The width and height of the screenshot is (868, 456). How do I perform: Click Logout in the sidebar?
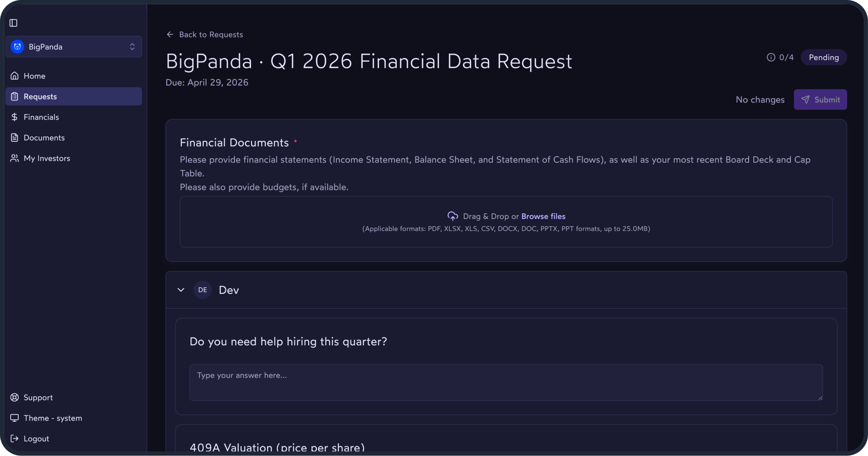(73, 439)
